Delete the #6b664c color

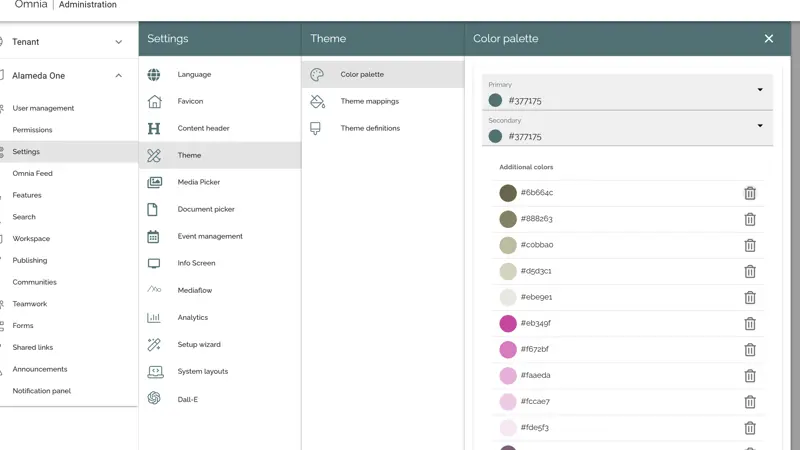click(x=749, y=193)
